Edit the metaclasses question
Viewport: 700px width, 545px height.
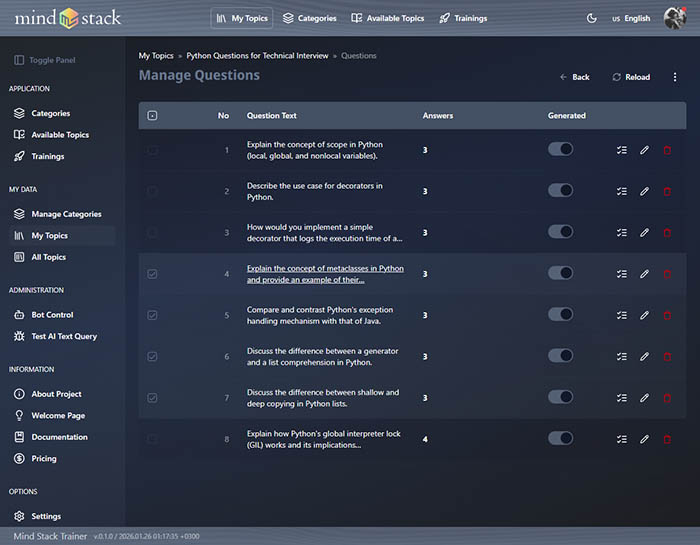644,274
